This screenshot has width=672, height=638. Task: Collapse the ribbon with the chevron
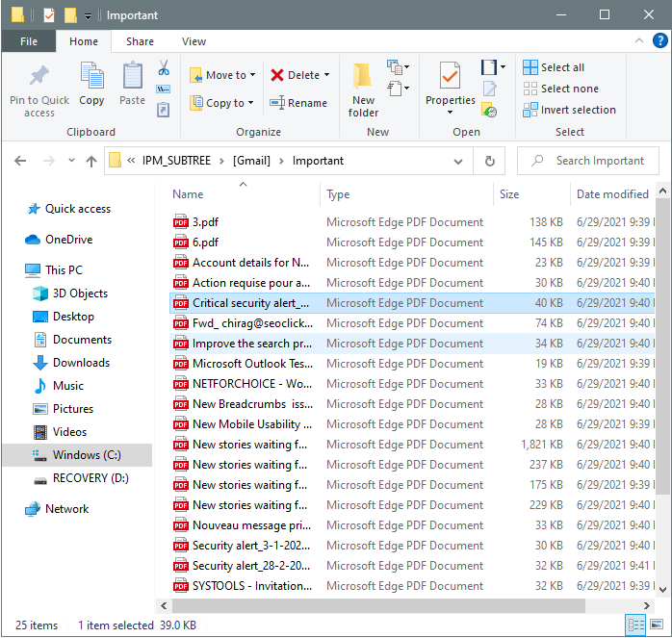(639, 40)
